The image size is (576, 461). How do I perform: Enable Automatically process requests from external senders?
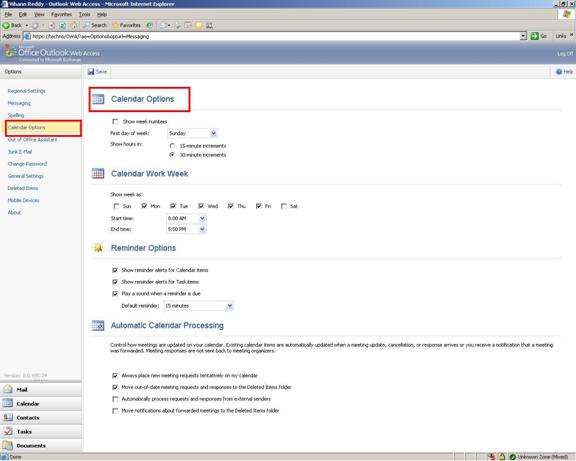tap(115, 399)
